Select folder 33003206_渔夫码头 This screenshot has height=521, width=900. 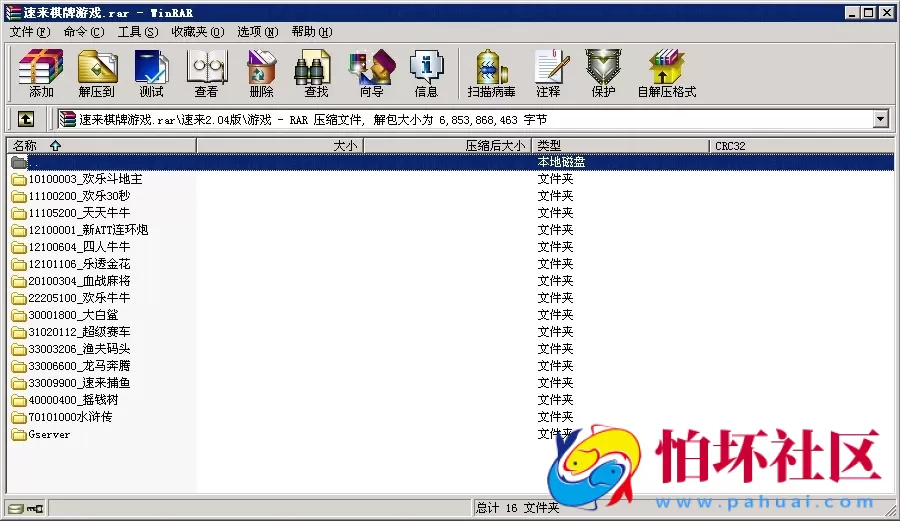click(x=79, y=349)
